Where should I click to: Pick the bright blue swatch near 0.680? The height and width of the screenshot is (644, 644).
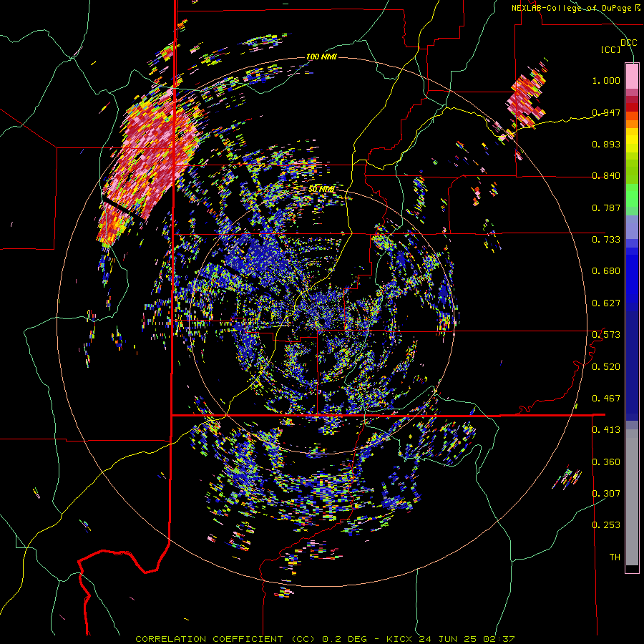point(632,275)
